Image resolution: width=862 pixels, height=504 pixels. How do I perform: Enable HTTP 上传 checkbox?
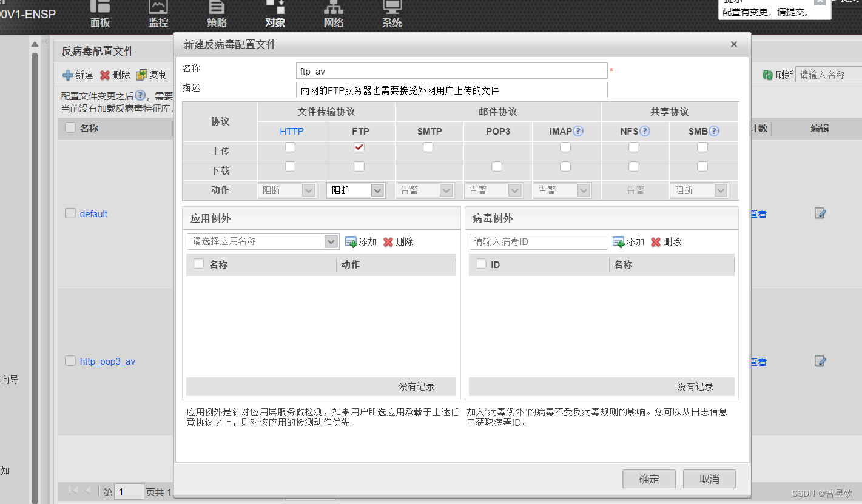(291, 147)
